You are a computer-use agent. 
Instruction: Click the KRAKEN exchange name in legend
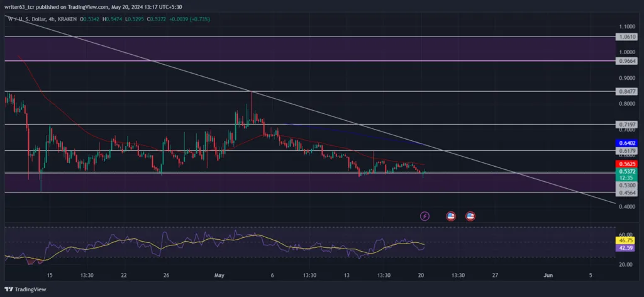pos(68,20)
